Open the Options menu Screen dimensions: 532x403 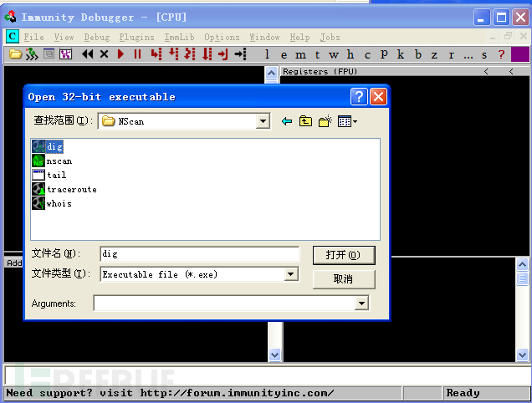point(222,37)
